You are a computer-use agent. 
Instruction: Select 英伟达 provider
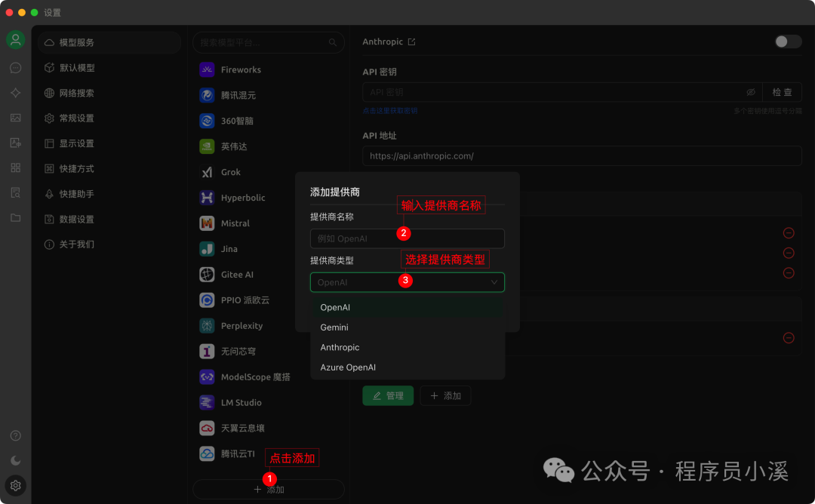(x=268, y=146)
